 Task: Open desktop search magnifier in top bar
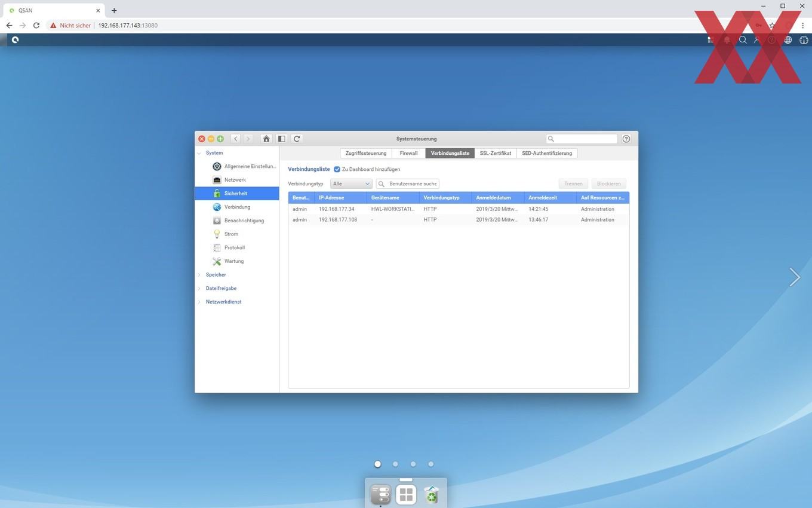coord(743,40)
